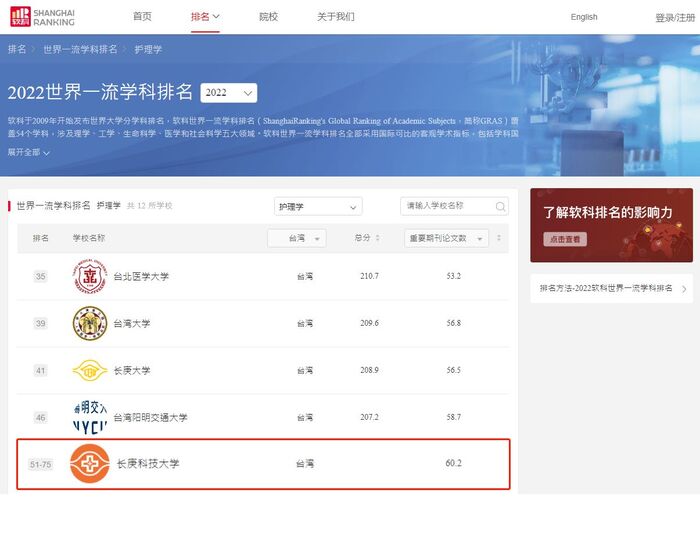Viewport: 700px width, 540px height.
Task: Click the 台北医学大学 emblem
Action: click(90, 276)
